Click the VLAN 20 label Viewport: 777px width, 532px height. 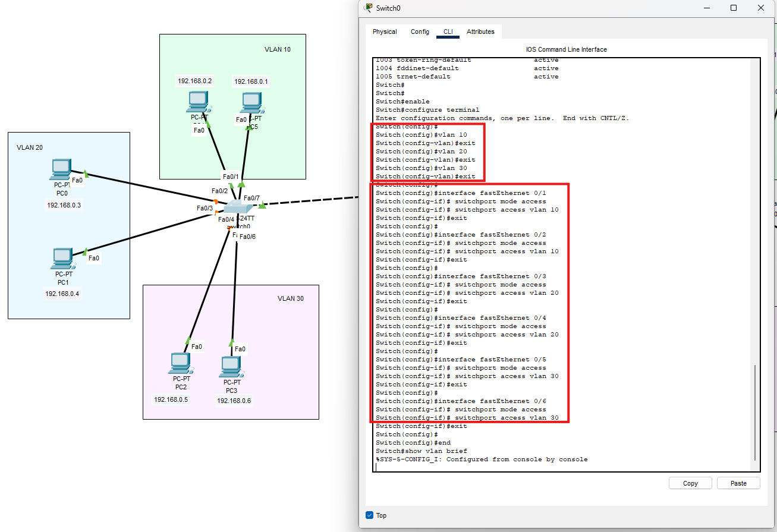(30, 147)
